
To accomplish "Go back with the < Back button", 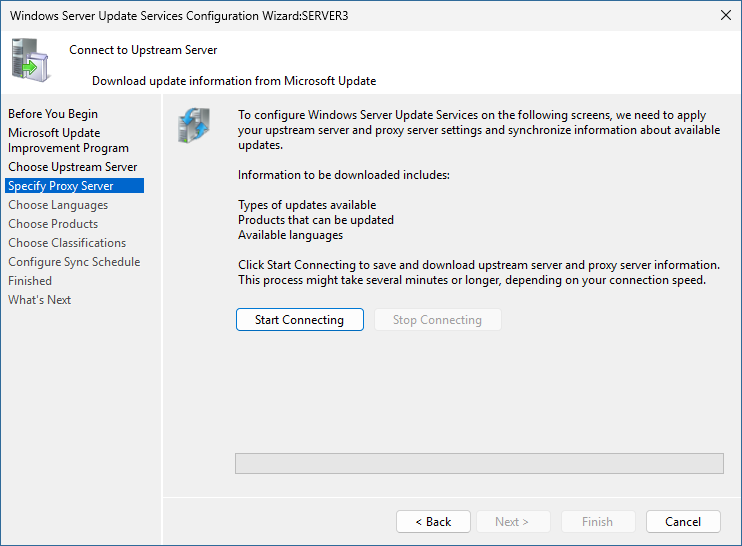I will click(x=433, y=521).
